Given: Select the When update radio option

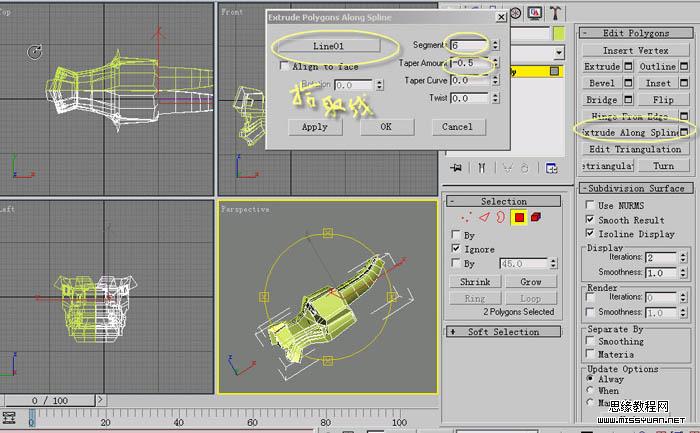Looking at the screenshot, I should point(590,390).
